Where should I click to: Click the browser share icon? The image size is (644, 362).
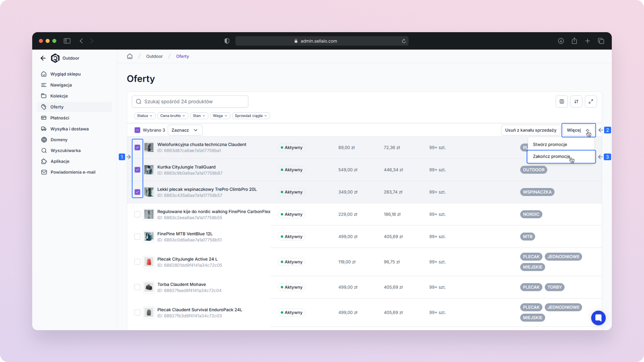574,41
